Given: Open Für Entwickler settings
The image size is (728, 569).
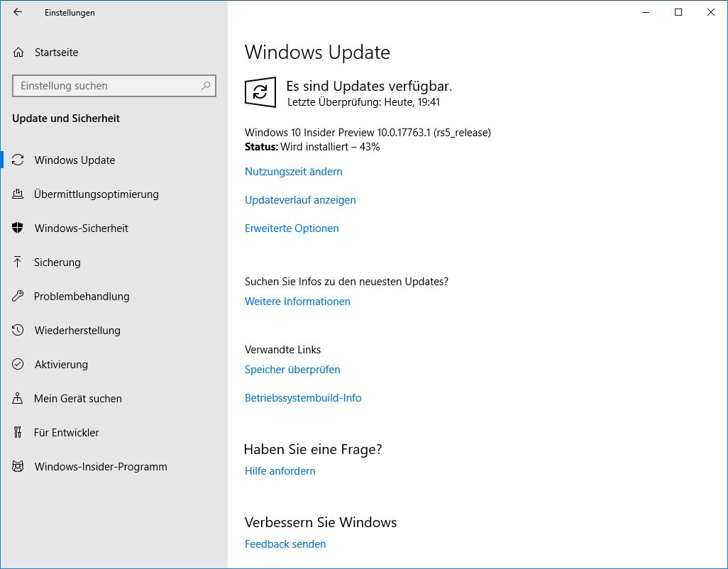Looking at the screenshot, I should 114,432.
